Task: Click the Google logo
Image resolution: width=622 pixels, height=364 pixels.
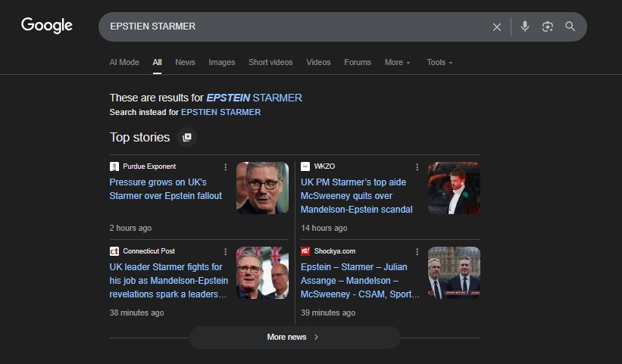Action: [x=47, y=26]
